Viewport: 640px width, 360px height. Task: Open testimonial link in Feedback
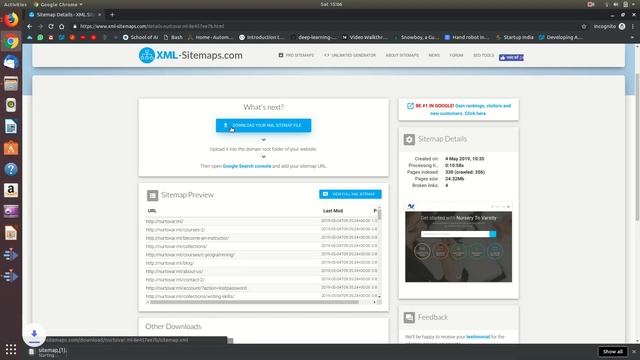coord(478,337)
